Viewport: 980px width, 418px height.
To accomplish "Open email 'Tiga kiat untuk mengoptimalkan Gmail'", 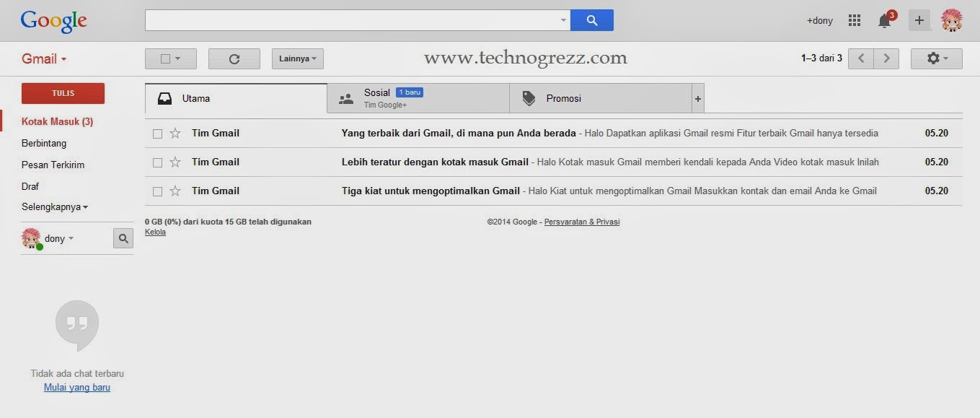I will tap(553, 191).
